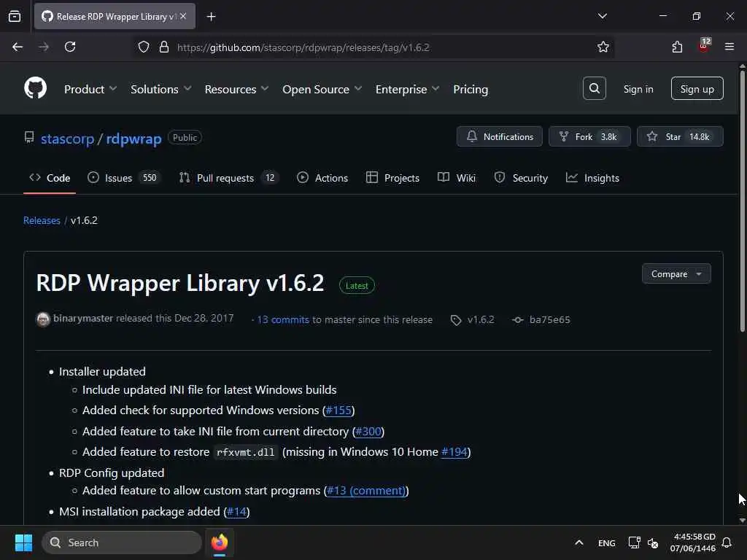Expand Open Source navigation dropdown
The height and width of the screenshot is (560, 747).
click(x=322, y=89)
